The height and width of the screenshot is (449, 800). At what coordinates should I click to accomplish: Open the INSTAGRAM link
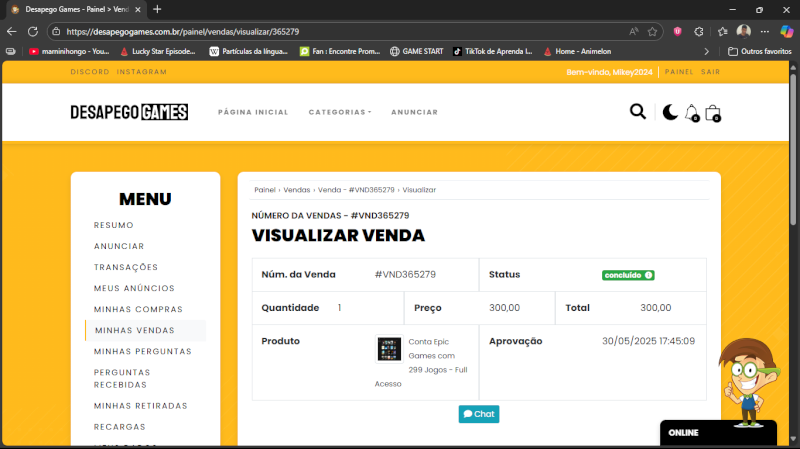click(x=142, y=72)
